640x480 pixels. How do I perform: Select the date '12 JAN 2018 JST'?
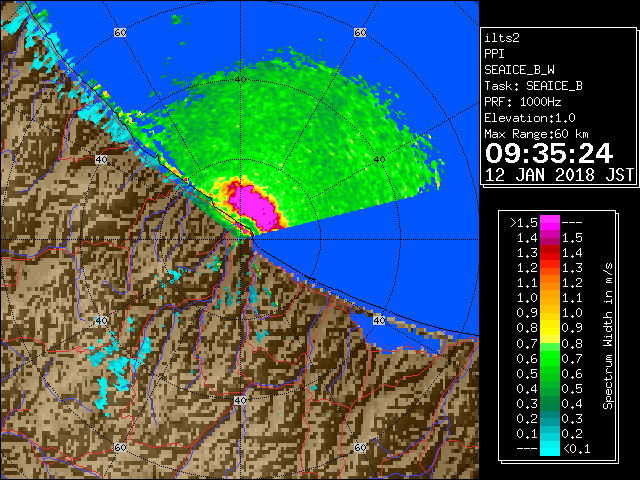point(559,175)
